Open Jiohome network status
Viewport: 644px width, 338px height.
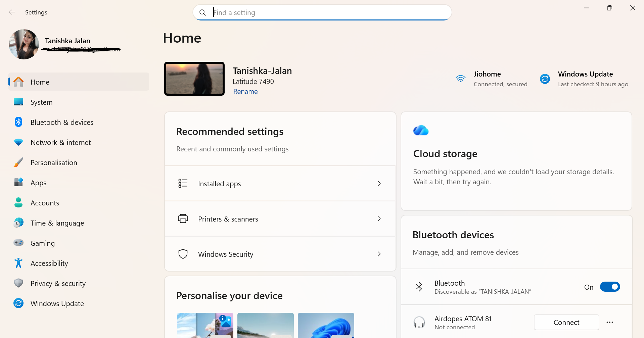(x=492, y=79)
